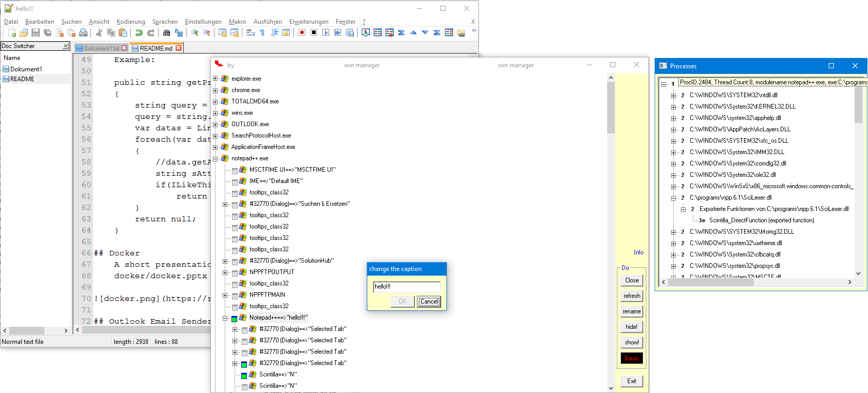The height and width of the screenshot is (393, 868).
Task: Toggle state box of "Suchen & Ersetzen" dialog node
Action: tap(235, 205)
